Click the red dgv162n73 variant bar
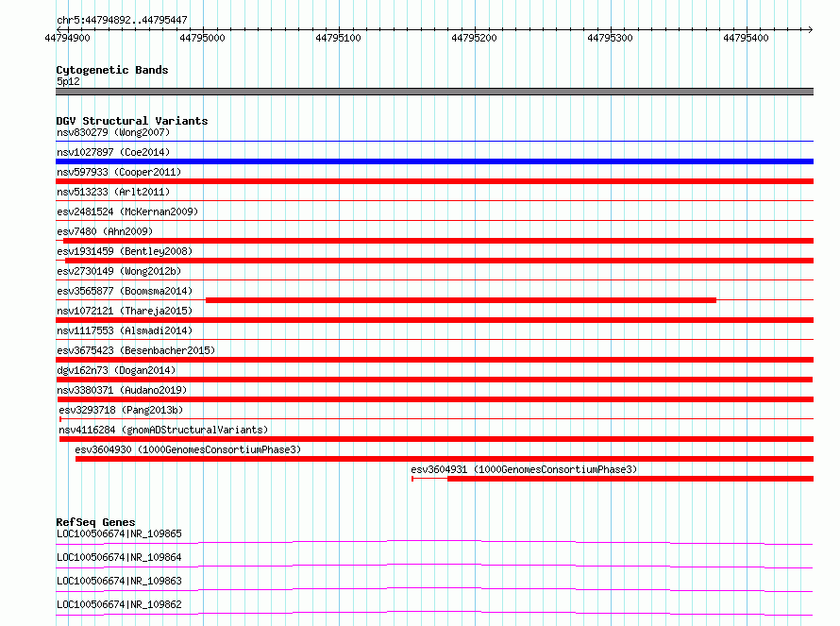Image resolution: width=840 pixels, height=626 pixels. point(434,380)
